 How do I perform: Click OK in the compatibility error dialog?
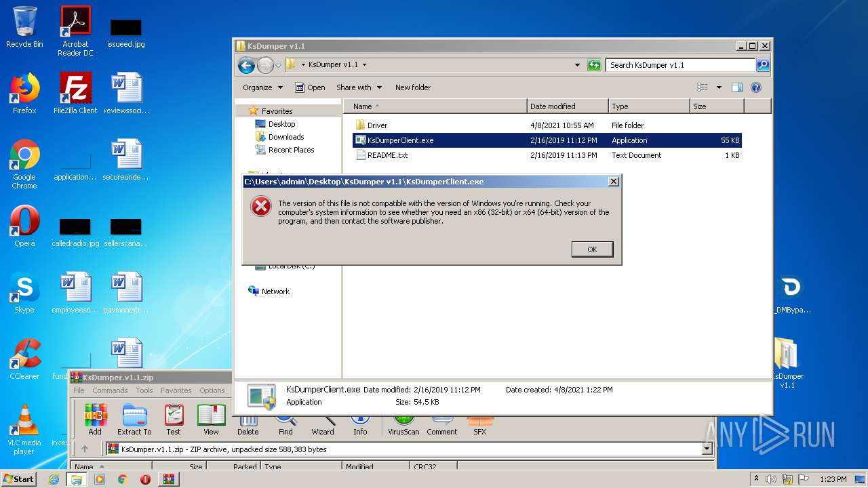(592, 249)
